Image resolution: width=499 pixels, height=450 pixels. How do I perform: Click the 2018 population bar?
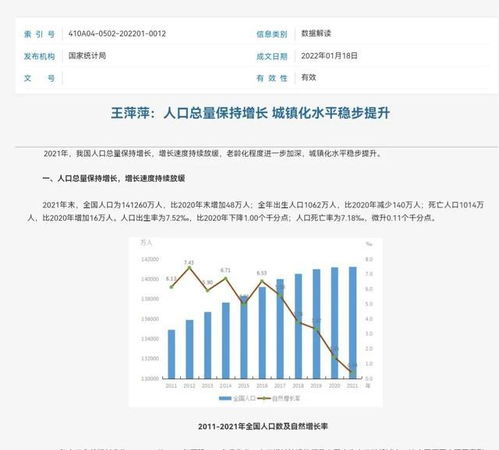tap(298, 326)
